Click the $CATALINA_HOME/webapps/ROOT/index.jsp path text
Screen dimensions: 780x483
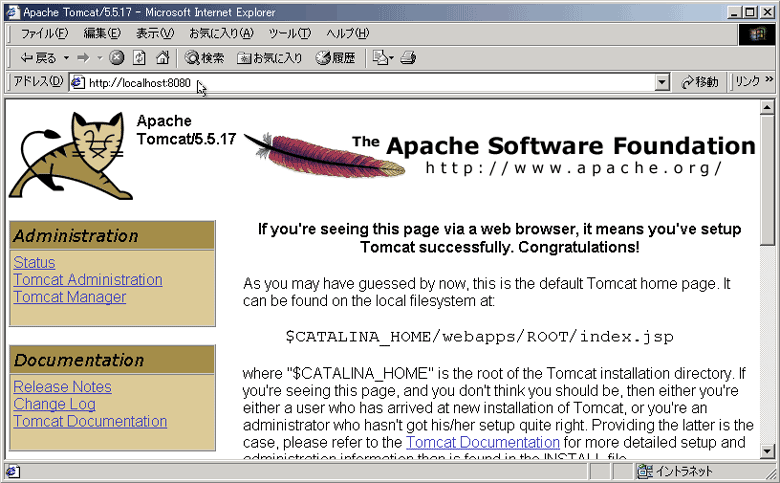coord(479,337)
